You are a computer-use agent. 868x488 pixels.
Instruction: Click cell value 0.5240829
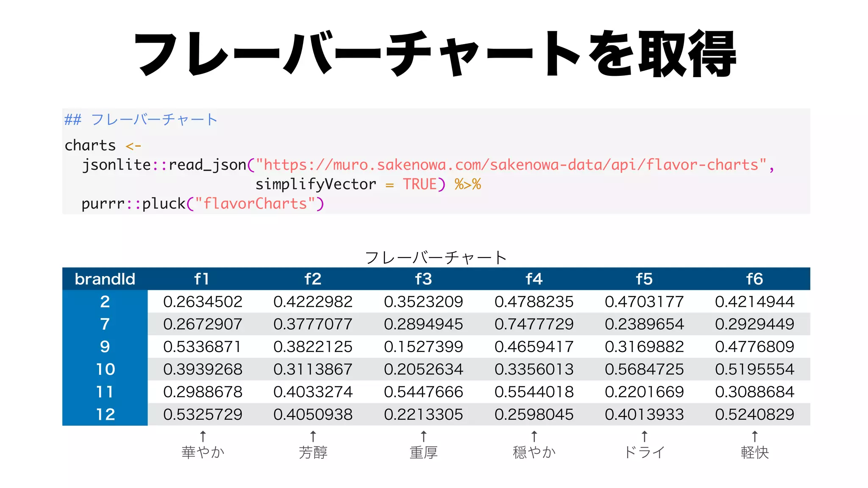(x=754, y=414)
